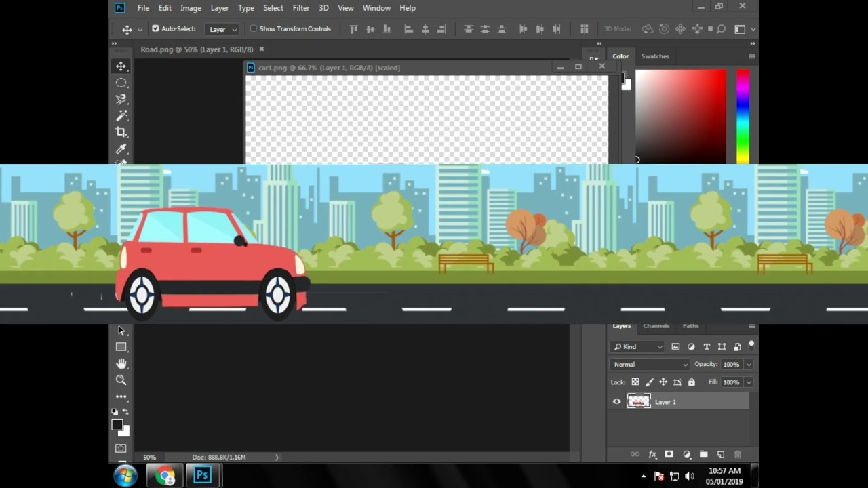Close the Road.png document tab
The image size is (868, 488).
(x=262, y=49)
